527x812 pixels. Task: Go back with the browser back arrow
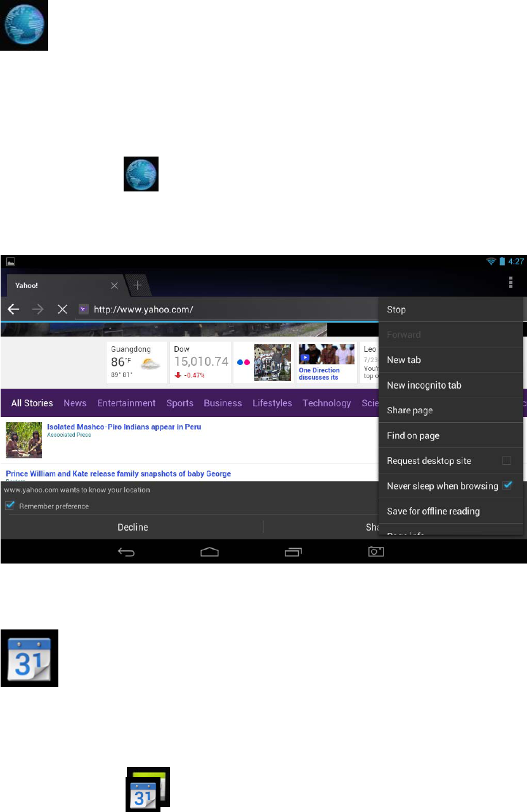[x=13, y=309]
